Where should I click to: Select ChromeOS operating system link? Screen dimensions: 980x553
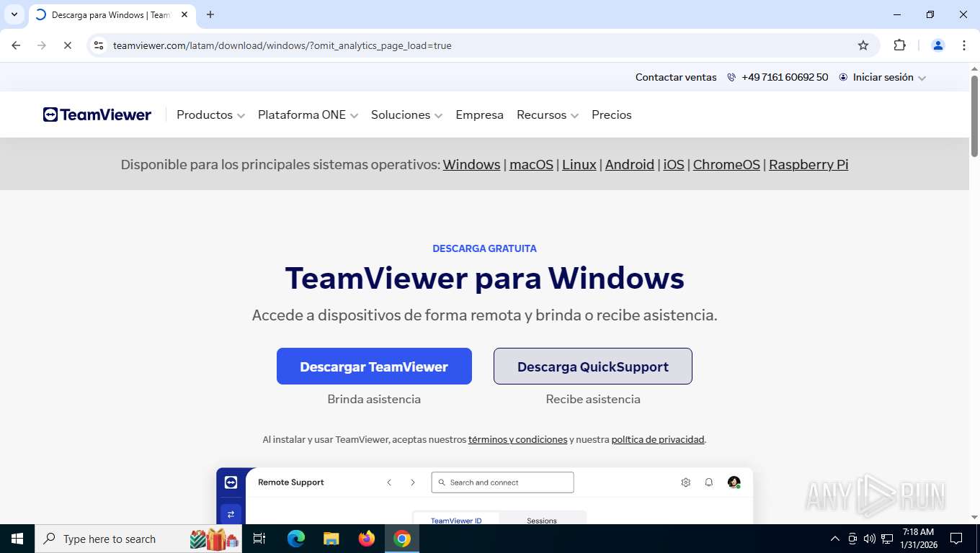(x=726, y=164)
